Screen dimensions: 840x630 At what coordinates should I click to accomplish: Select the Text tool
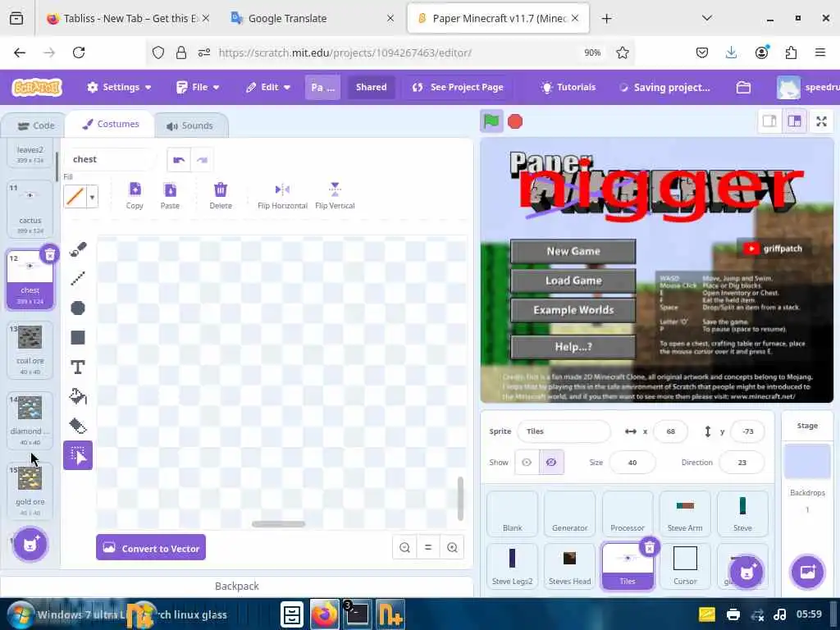coord(78,367)
